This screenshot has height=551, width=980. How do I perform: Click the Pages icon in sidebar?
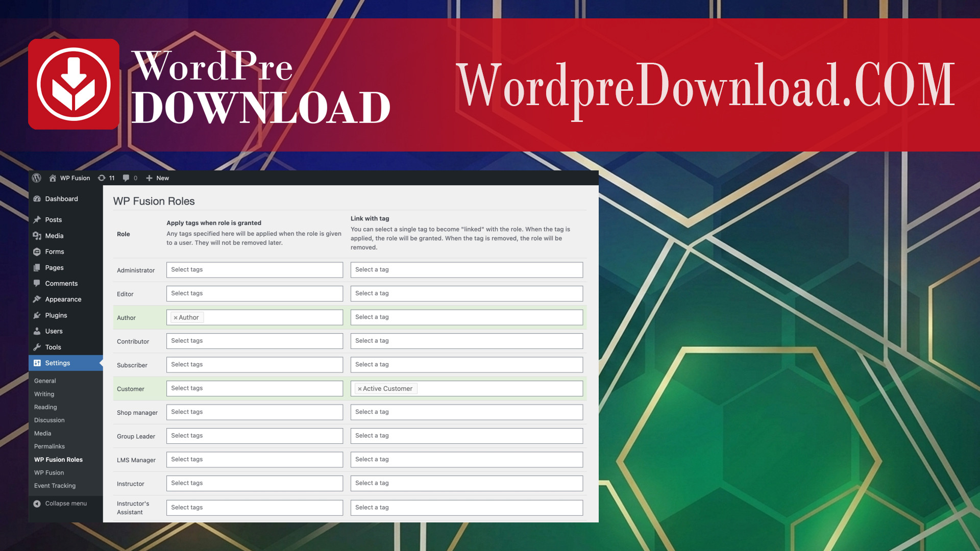37,267
